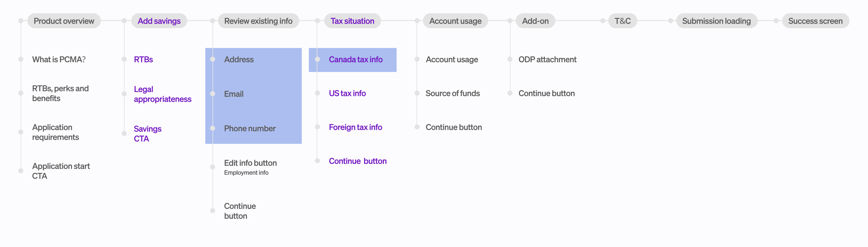Select the ODP attachment item
Screen dimensions: 868x247
click(548, 60)
